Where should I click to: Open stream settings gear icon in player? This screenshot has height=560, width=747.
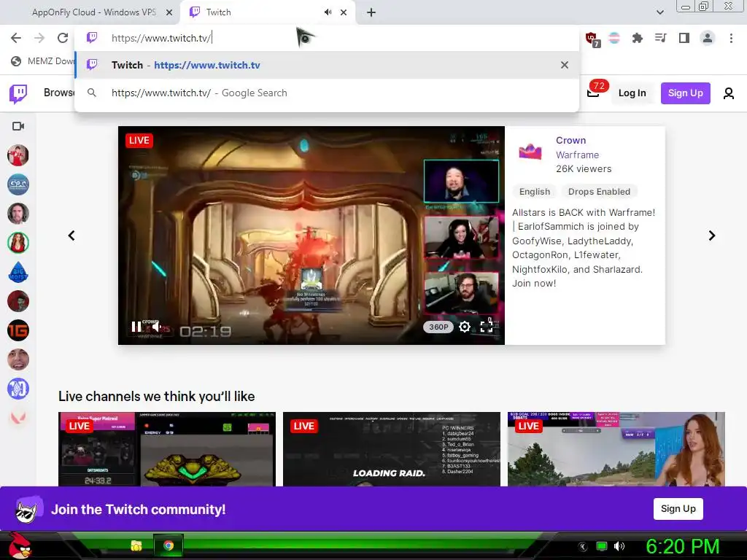point(465,326)
